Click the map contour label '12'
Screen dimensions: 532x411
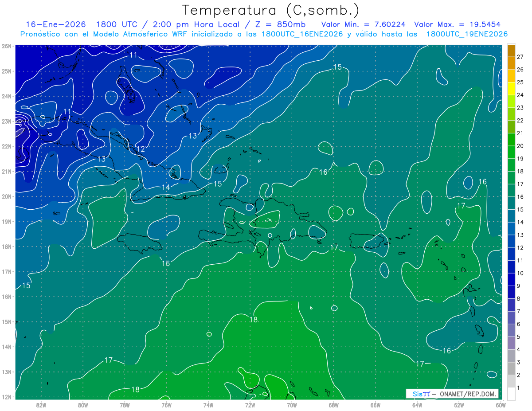[141, 149]
